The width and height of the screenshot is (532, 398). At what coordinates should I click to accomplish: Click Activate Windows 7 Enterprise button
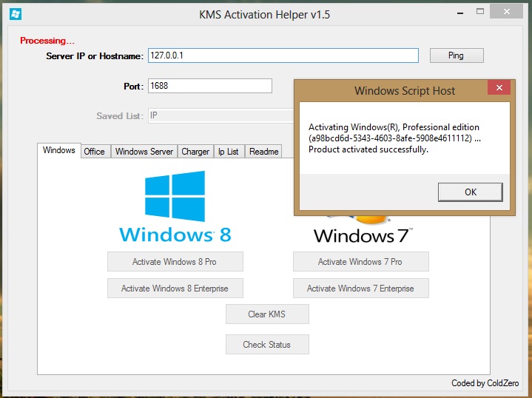click(x=360, y=289)
